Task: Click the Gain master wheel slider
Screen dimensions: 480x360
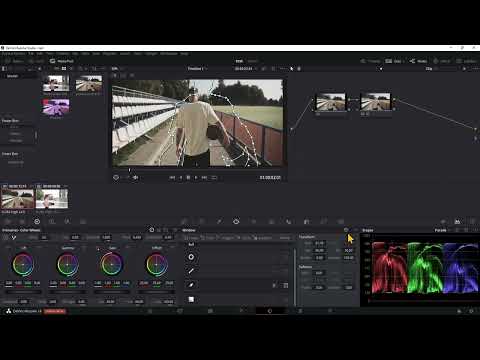Action: tap(112, 292)
